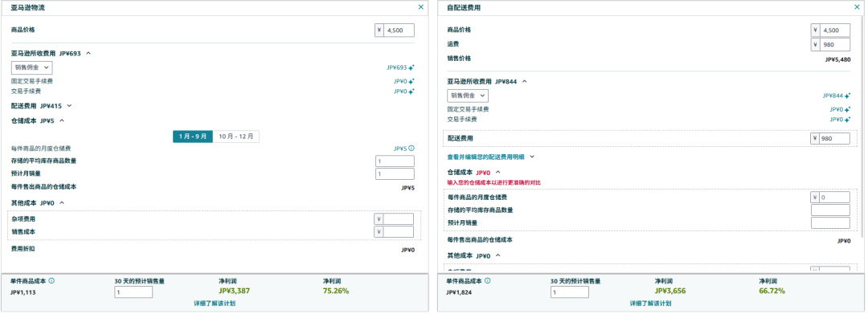This screenshot has height=314, width=868.
Task: Click sparkle icon next to 固定交易手续费 in 亚马逊物流
Action: pos(411,81)
